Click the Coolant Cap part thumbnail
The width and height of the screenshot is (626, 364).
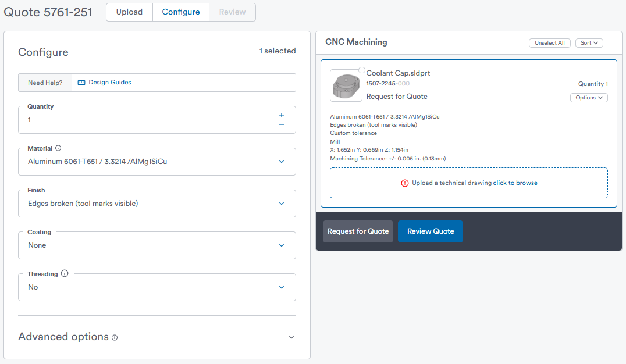pyautogui.click(x=346, y=85)
